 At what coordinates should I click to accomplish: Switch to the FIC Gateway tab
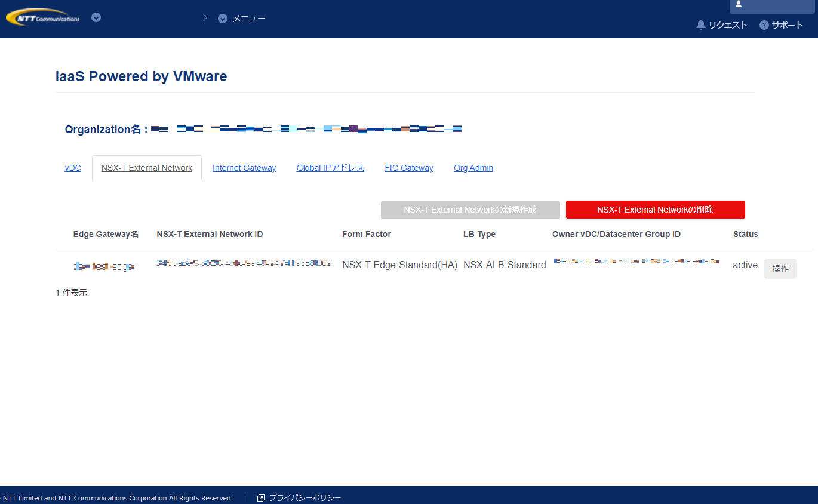click(409, 168)
